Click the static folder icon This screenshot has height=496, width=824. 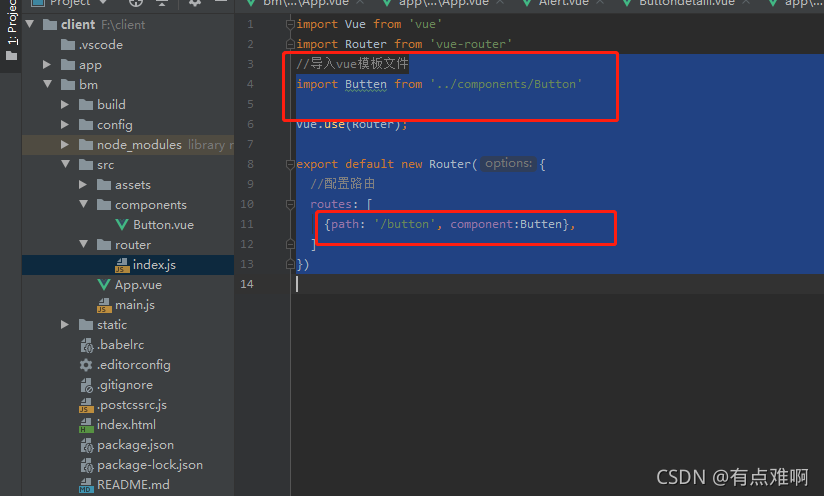click(x=86, y=325)
